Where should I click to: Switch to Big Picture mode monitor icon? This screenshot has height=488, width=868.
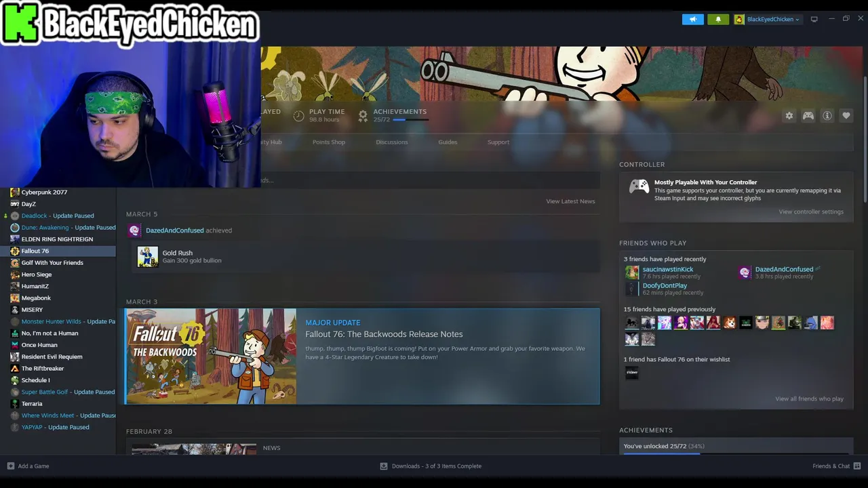814,19
